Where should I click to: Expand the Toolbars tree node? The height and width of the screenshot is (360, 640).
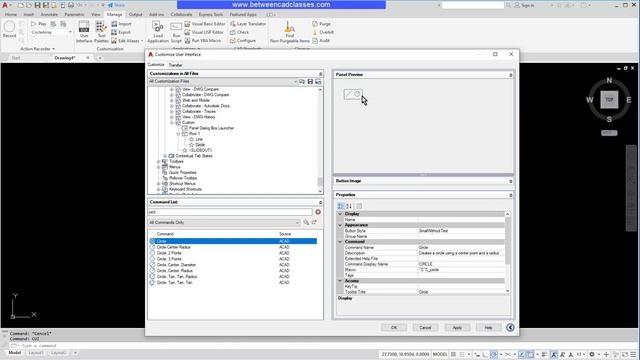pos(158,161)
